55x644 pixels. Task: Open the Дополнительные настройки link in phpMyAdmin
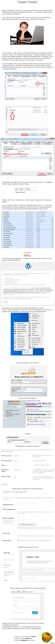37,424
